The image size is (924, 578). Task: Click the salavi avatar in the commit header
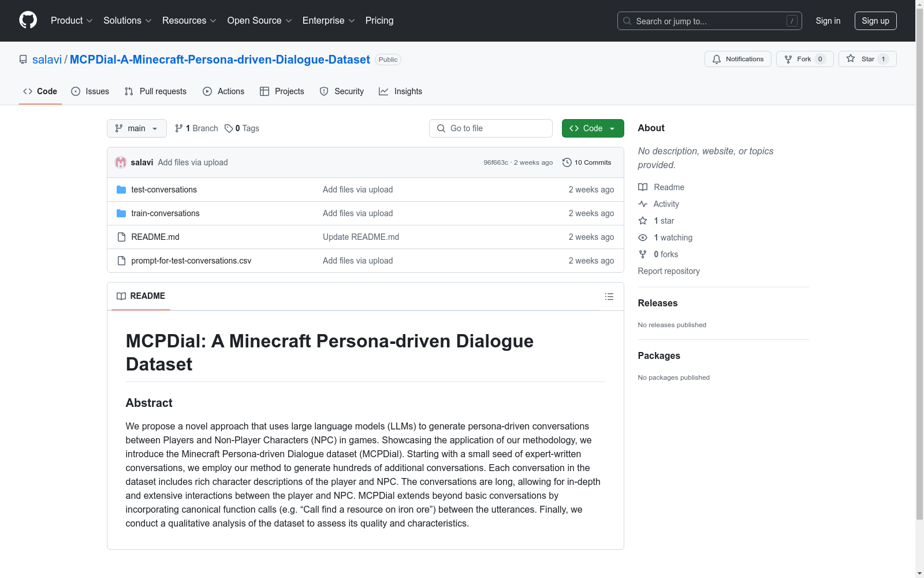[x=121, y=162]
